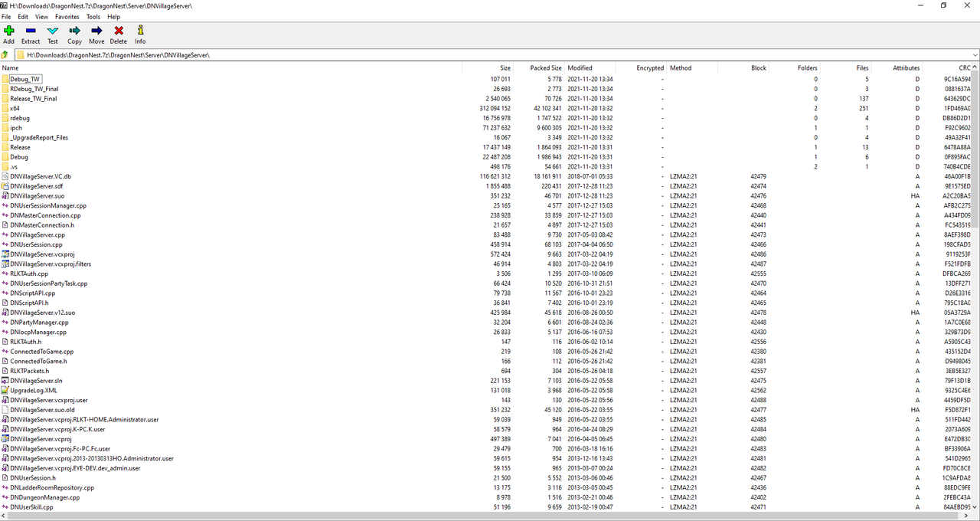The height and width of the screenshot is (521, 980).
Task: Select DNLadderRoomRepository.cpp file name
Action: click(x=52, y=488)
